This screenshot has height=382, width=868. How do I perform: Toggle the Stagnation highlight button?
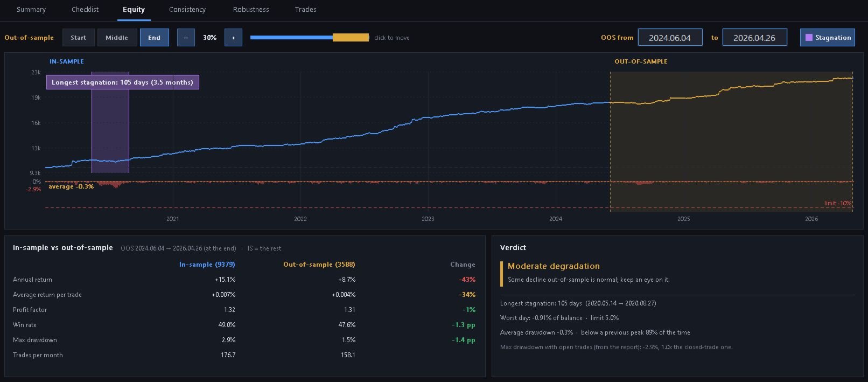pos(827,38)
